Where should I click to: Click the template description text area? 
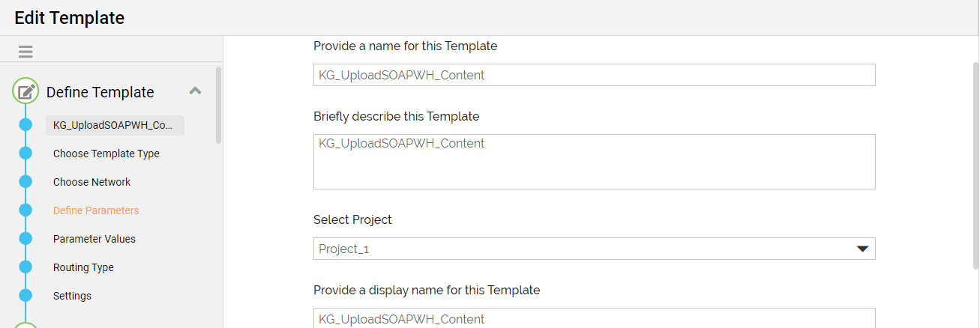[x=594, y=162]
